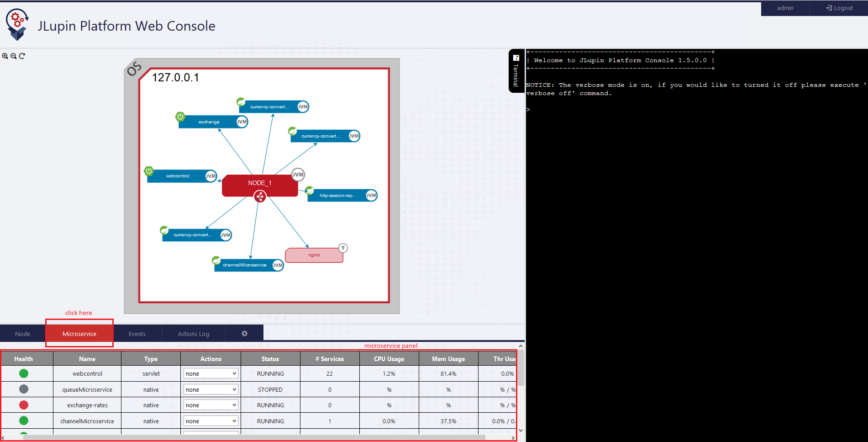Click the green health indicator for webcontrol
This screenshot has width=868, height=442.
coord(24,373)
